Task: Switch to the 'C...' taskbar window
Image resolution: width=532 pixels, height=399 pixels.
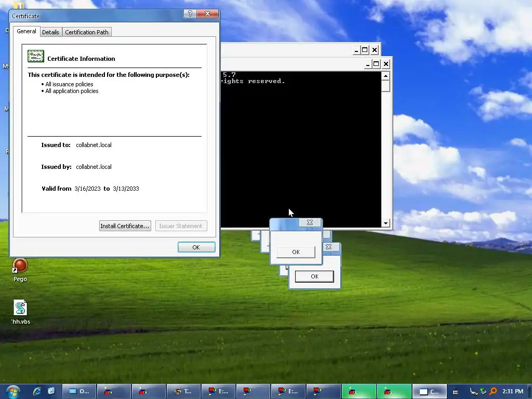Action: point(429,391)
